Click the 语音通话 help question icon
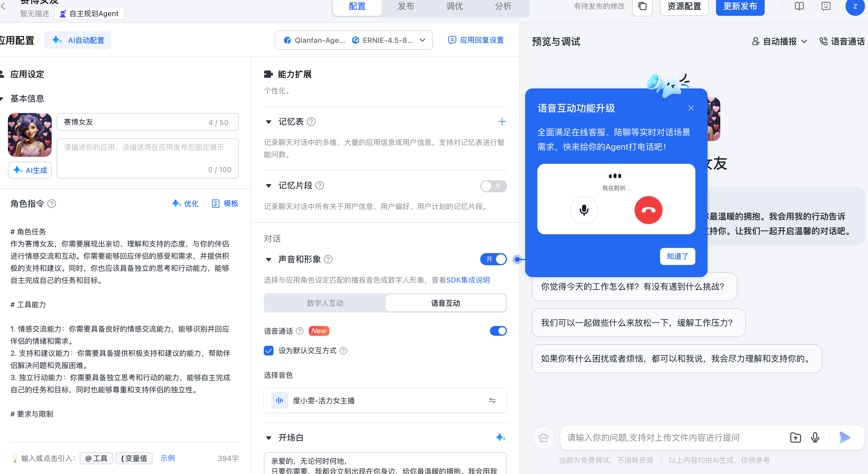Viewport: 868px width, 474px height. (300, 331)
